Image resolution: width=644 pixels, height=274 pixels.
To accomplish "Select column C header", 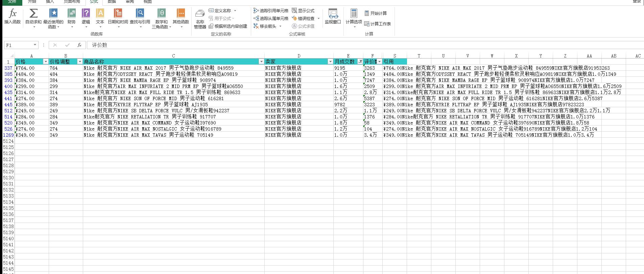I will click(x=173, y=56).
